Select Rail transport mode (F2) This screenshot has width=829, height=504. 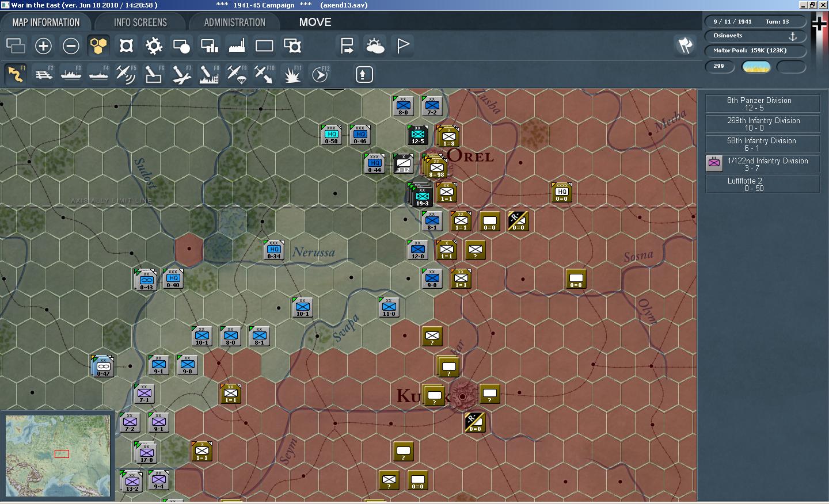(43, 74)
